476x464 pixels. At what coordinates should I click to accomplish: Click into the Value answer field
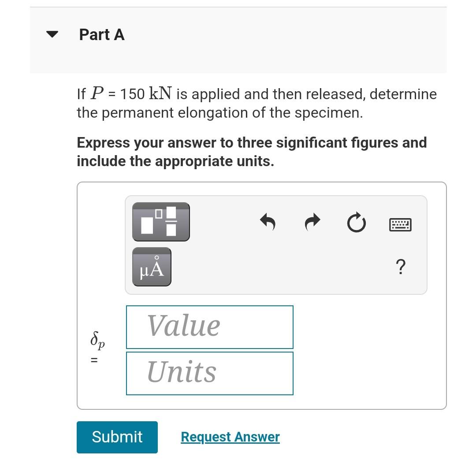(210, 327)
